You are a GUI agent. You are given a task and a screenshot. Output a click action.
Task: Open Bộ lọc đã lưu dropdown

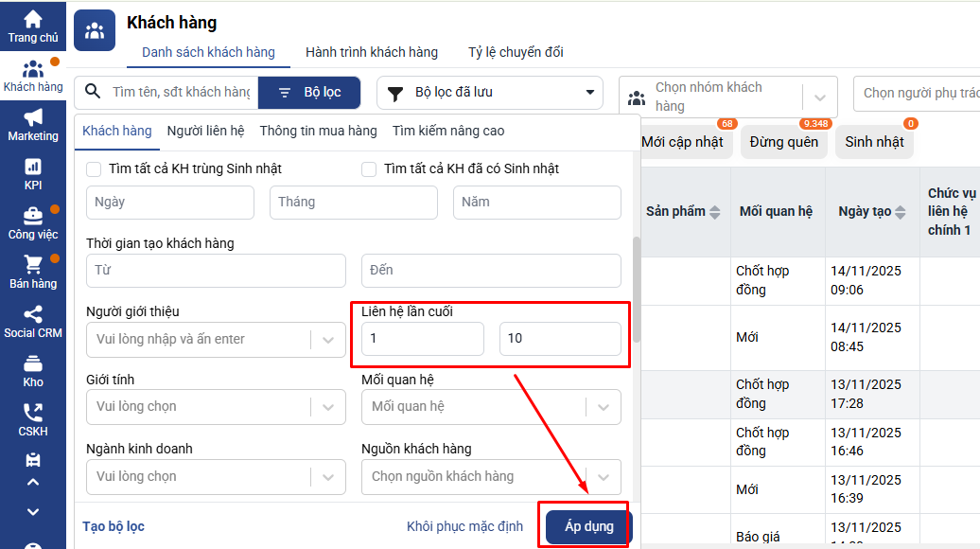[489, 93]
